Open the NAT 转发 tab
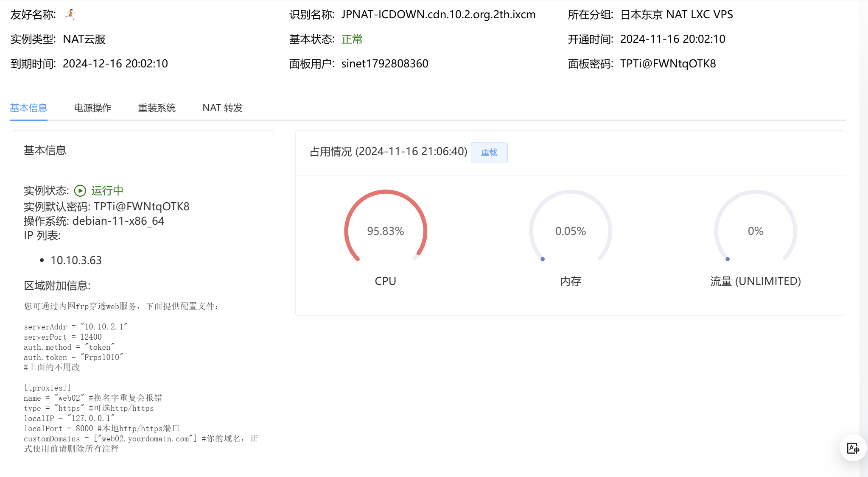This screenshot has height=477, width=868. tap(222, 108)
